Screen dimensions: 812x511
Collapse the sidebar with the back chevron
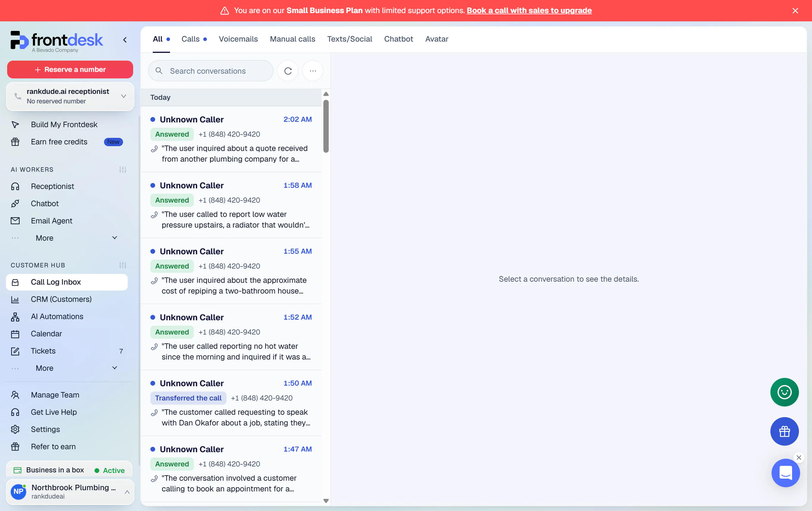(125, 40)
